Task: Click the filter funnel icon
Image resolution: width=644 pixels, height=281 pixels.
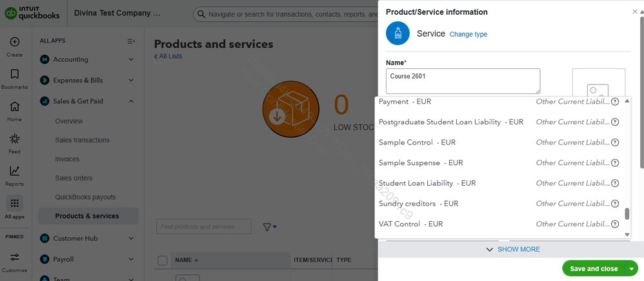Action: pyautogui.click(x=267, y=227)
